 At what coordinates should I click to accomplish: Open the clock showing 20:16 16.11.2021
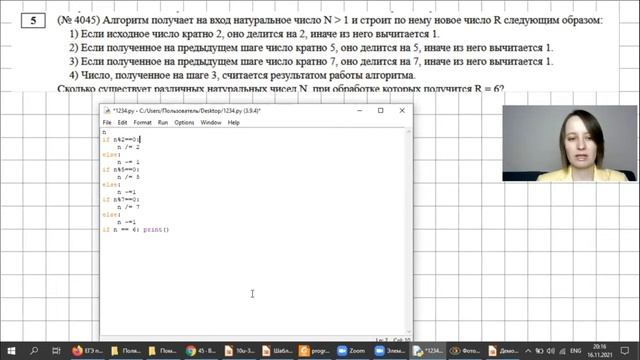pyautogui.click(x=600, y=351)
